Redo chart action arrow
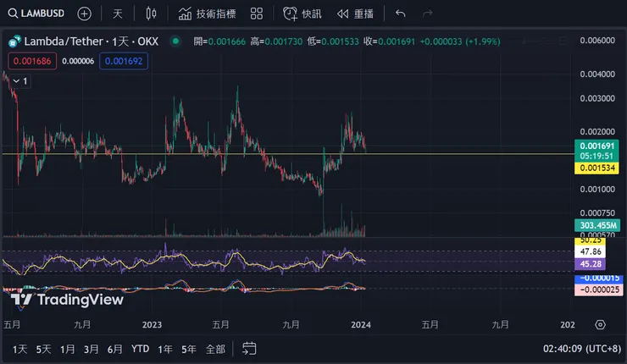This screenshot has height=364, width=627. click(428, 14)
